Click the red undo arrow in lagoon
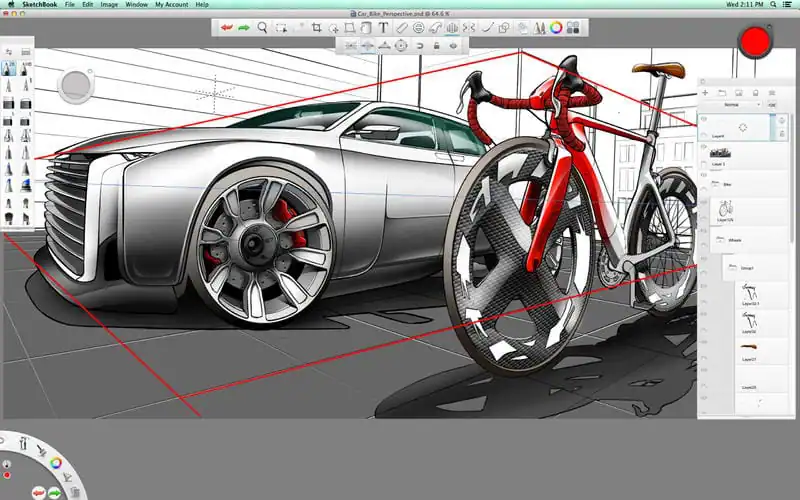This screenshot has height=500, width=800. (x=39, y=492)
